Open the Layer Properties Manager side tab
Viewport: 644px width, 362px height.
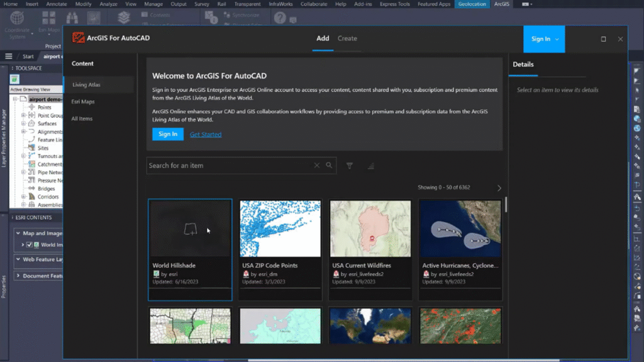(x=4, y=138)
